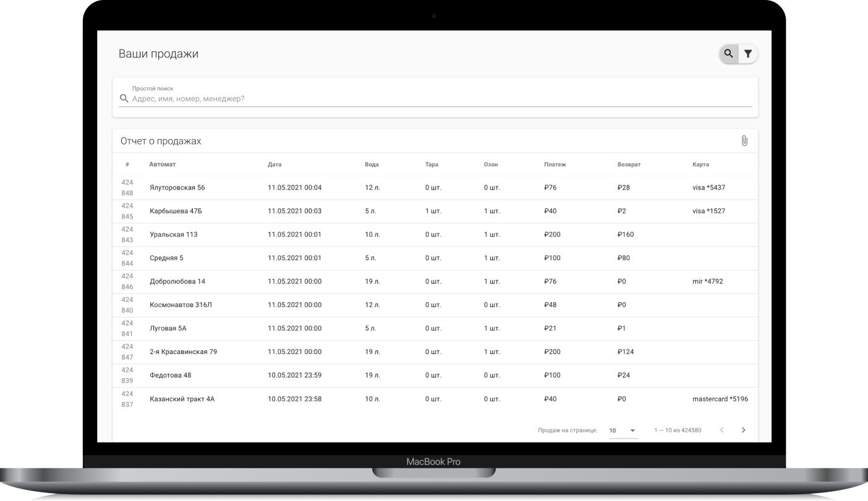The image size is (868, 501).
Task: Go to next page of sales
Action: tap(744, 430)
